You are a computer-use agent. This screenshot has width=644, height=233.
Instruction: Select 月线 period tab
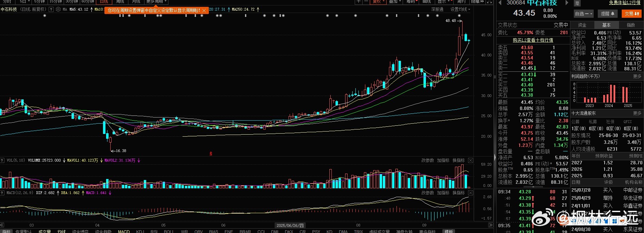pyautogui.click(x=136, y=2)
